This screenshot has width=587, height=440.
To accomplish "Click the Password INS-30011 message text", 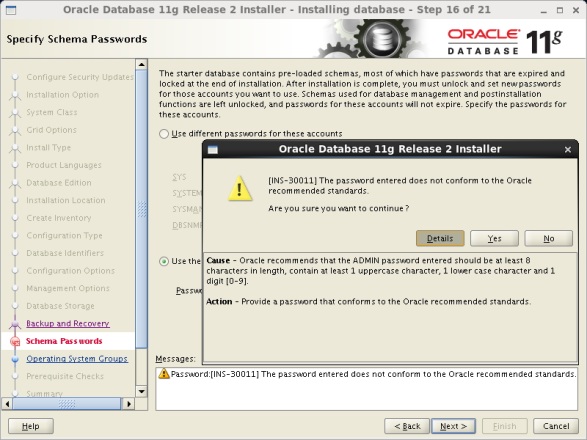I will coord(373,374).
